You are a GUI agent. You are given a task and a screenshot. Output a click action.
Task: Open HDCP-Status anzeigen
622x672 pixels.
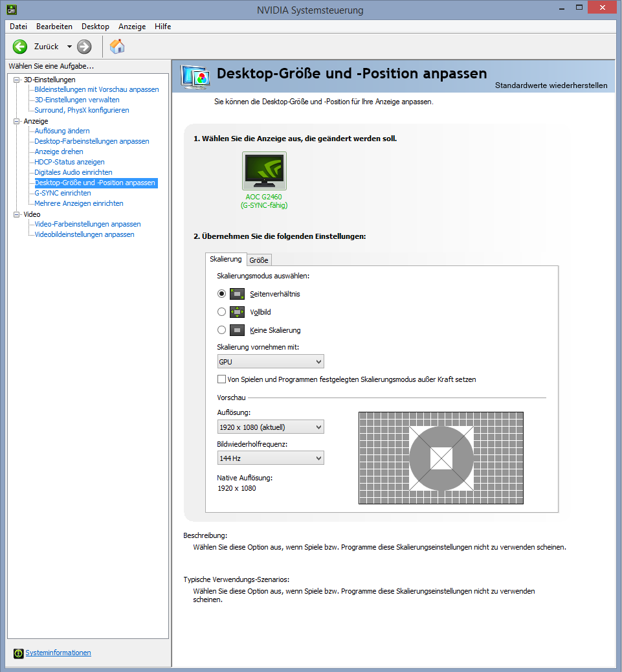tap(69, 162)
